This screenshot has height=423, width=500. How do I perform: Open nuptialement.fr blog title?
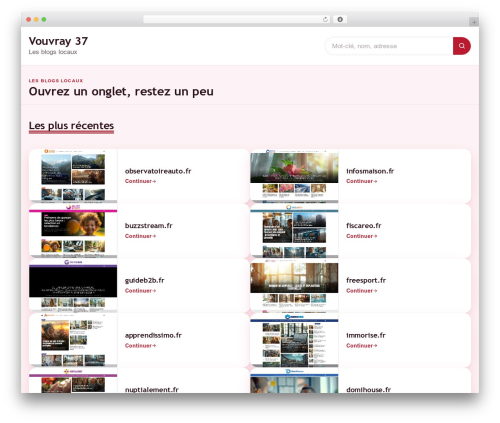pos(152,389)
